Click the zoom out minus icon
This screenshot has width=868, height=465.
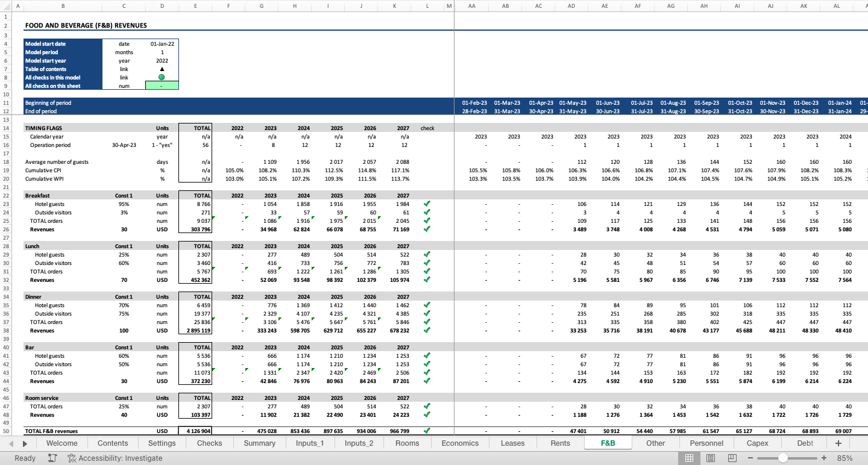coord(750,458)
